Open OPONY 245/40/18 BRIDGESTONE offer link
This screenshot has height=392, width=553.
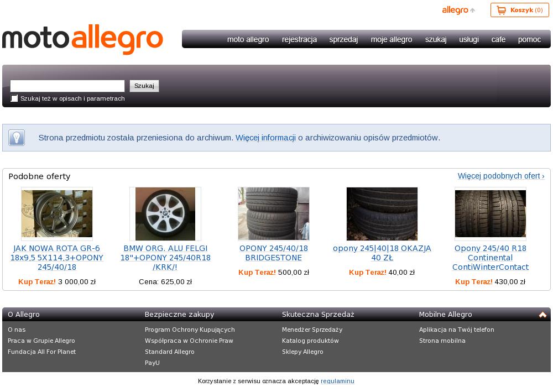pos(274,253)
